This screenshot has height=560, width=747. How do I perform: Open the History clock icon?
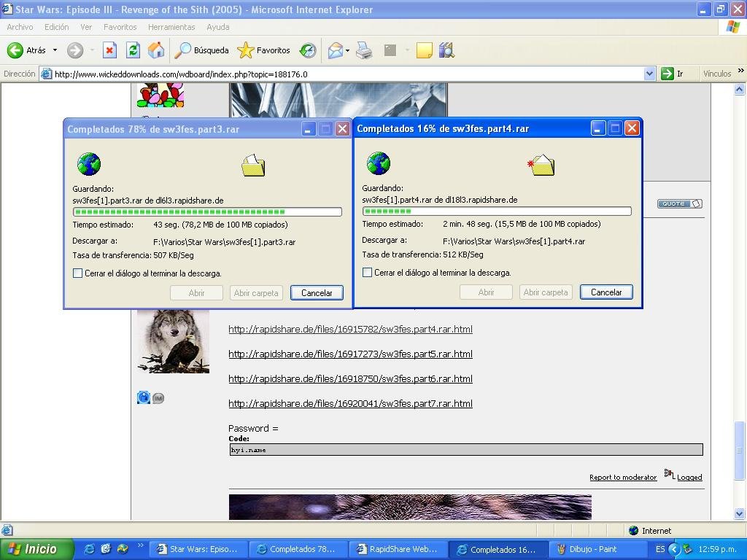point(308,50)
